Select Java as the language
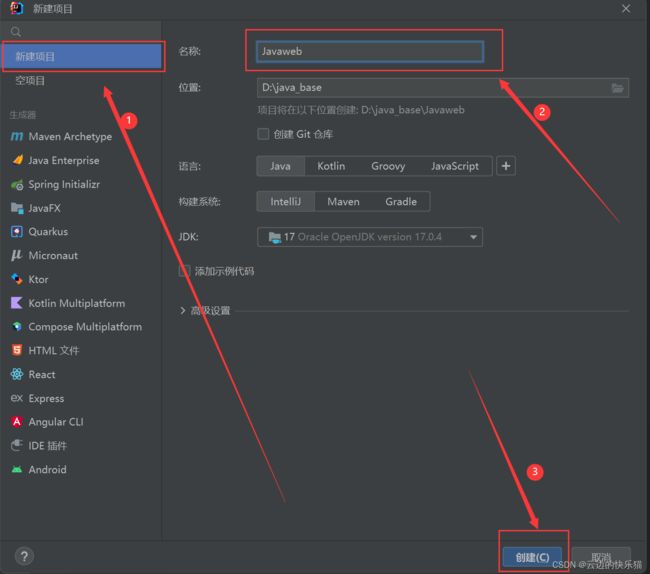 (x=280, y=166)
